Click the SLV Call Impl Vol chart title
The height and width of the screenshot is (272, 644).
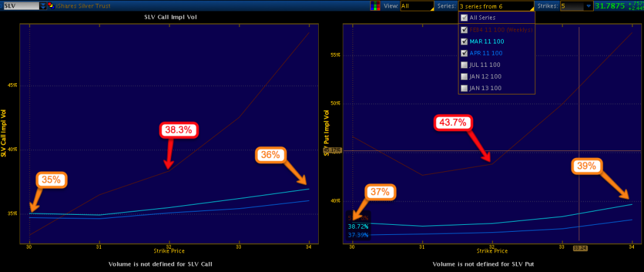coord(169,16)
